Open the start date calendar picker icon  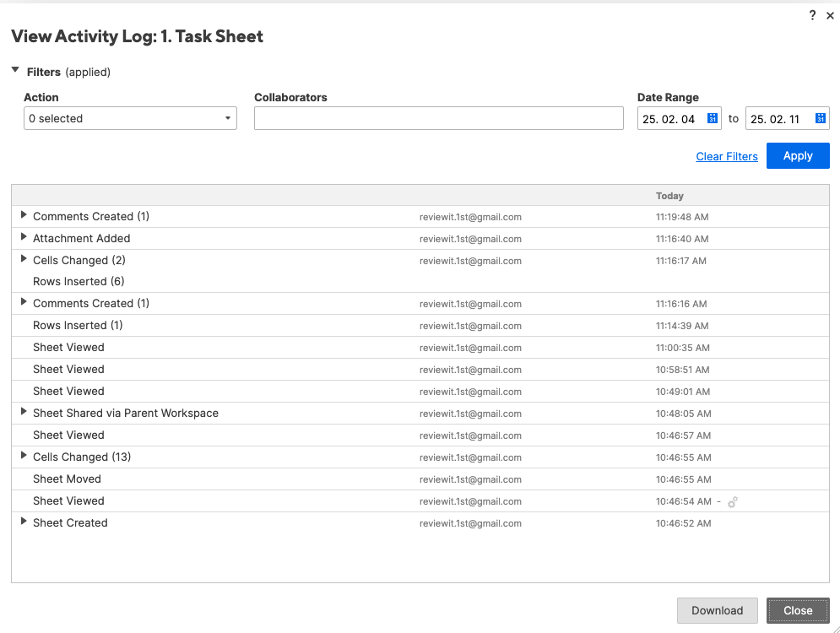(712, 118)
